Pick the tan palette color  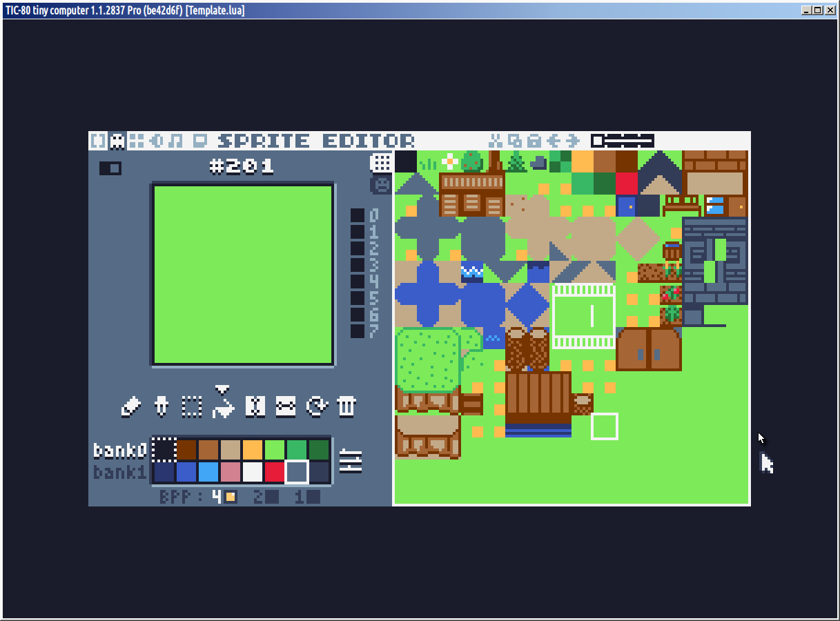[231, 450]
